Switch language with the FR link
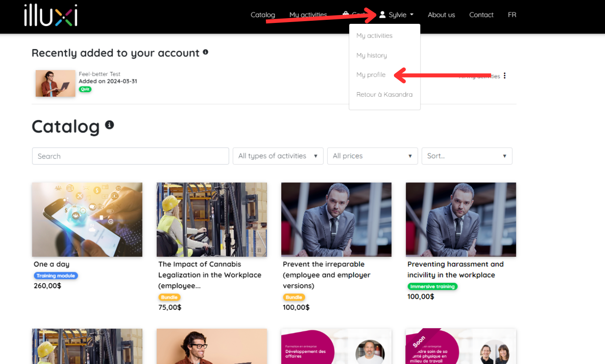605x364 pixels. (x=512, y=15)
